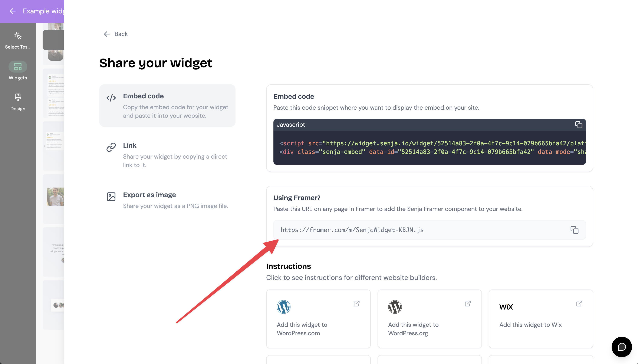This screenshot has height=364, width=638.
Task: Open the chat support bubble
Action: coord(621,347)
